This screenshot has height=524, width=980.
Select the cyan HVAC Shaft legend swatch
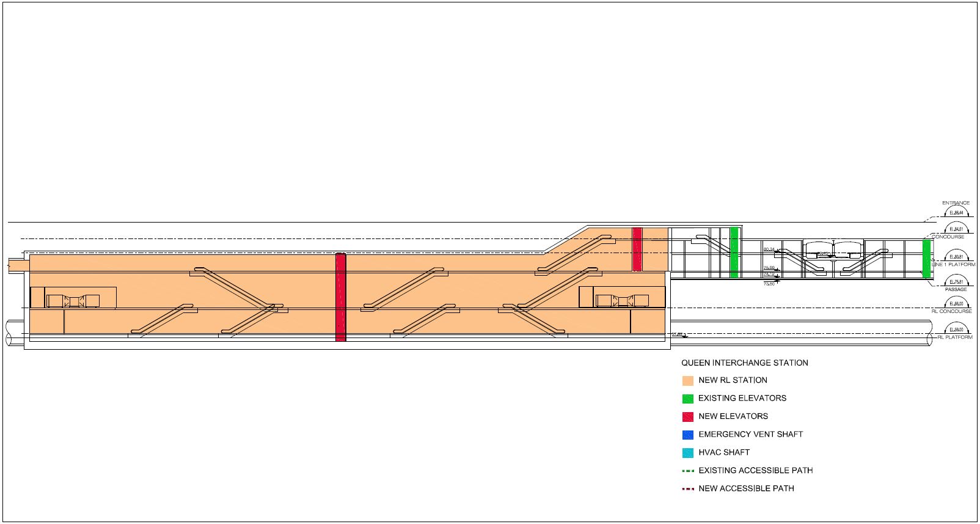pos(687,453)
